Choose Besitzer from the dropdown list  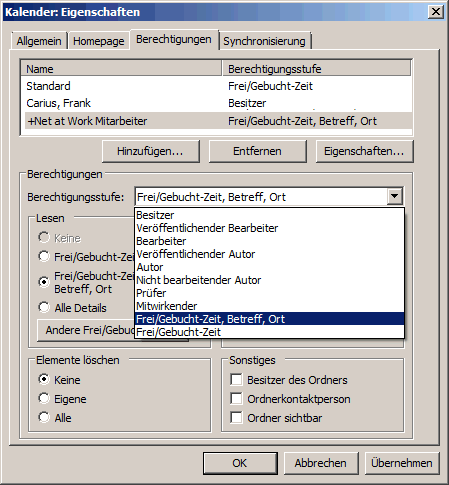269,215
